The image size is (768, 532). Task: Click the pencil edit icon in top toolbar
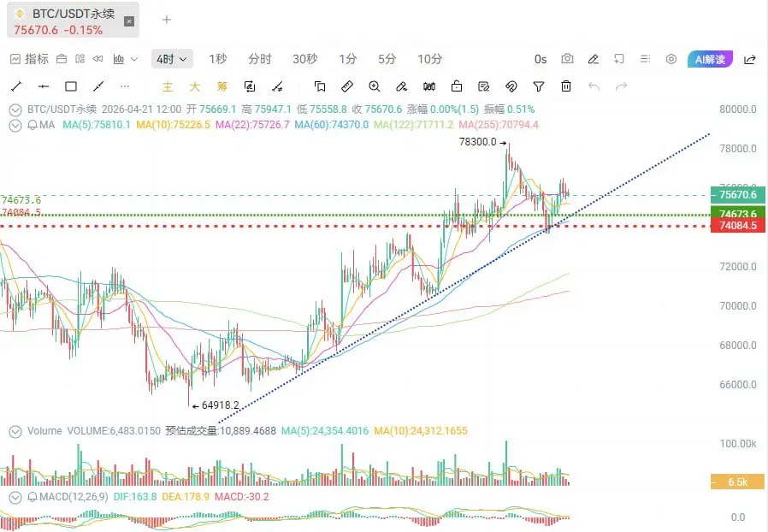point(594,59)
